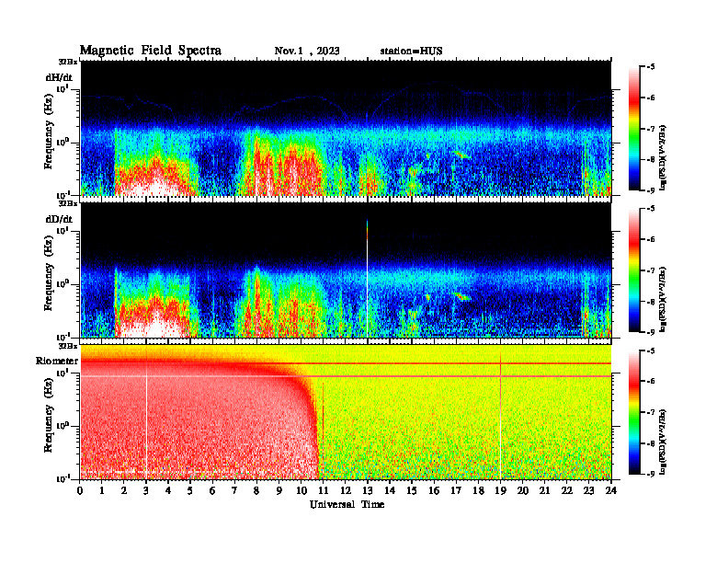
Task: Click hour 19 on the time axis
Action: (500, 490)
